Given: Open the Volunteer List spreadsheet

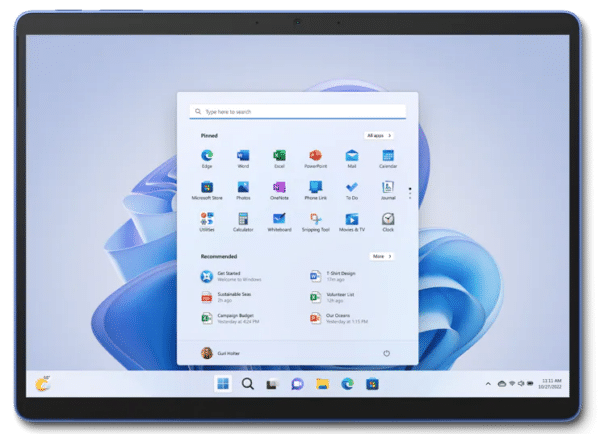Looking at the screenshot, I should [x=332, y=297].
